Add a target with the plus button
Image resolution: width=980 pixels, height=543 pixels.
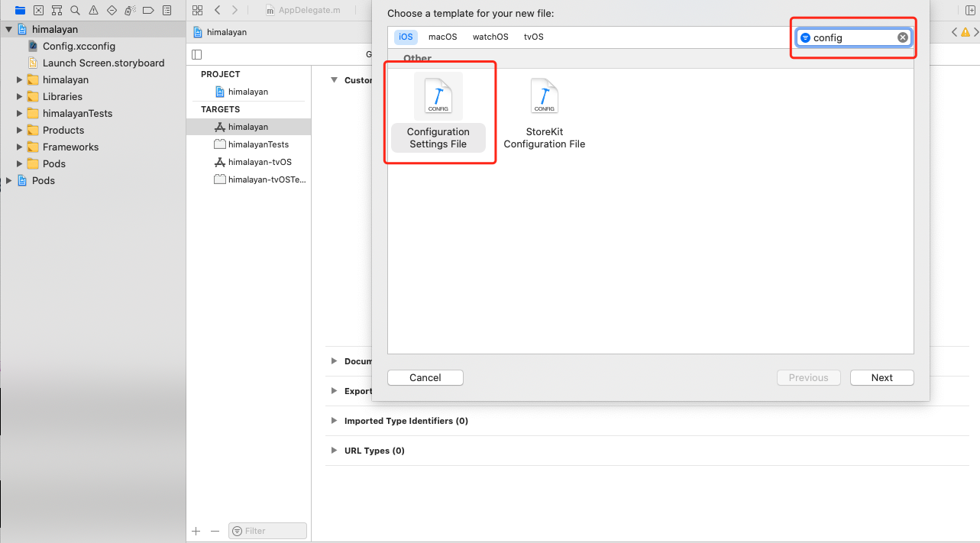click(196, 531)
